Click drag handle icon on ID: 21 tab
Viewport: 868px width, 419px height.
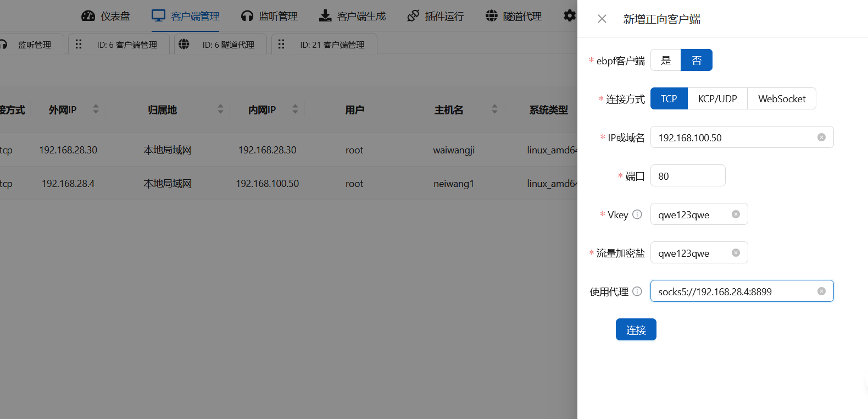click(281, 45)
